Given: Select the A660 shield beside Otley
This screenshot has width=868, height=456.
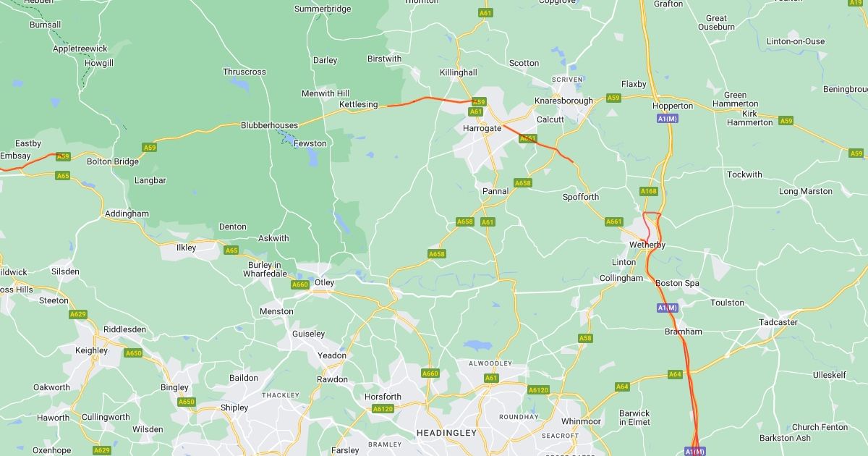Looking at the screenshot, I should 300,284.
